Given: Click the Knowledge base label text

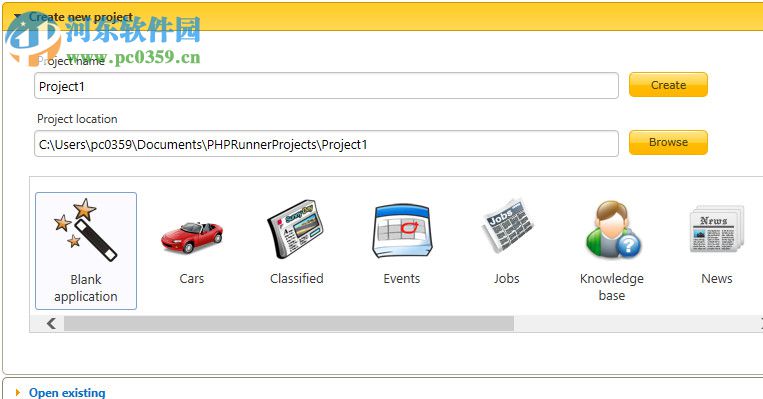Looking at the screenshot, I should tap(612, 287).
